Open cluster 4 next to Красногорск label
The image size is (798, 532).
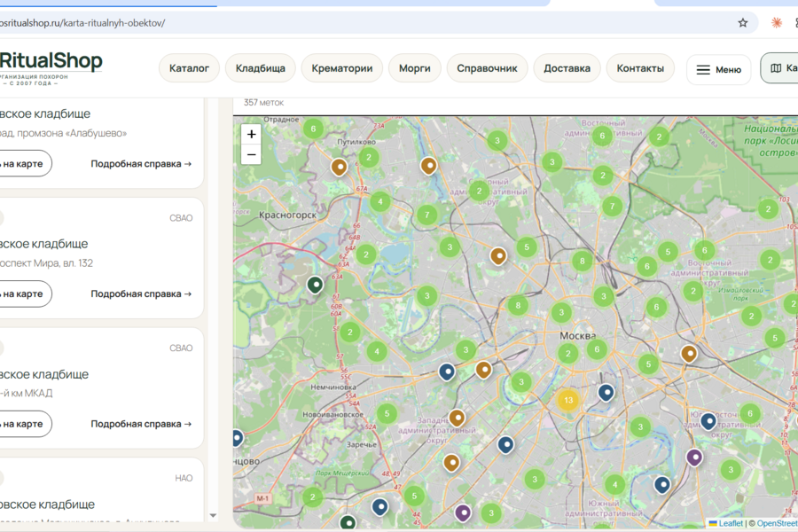[380, 201]
